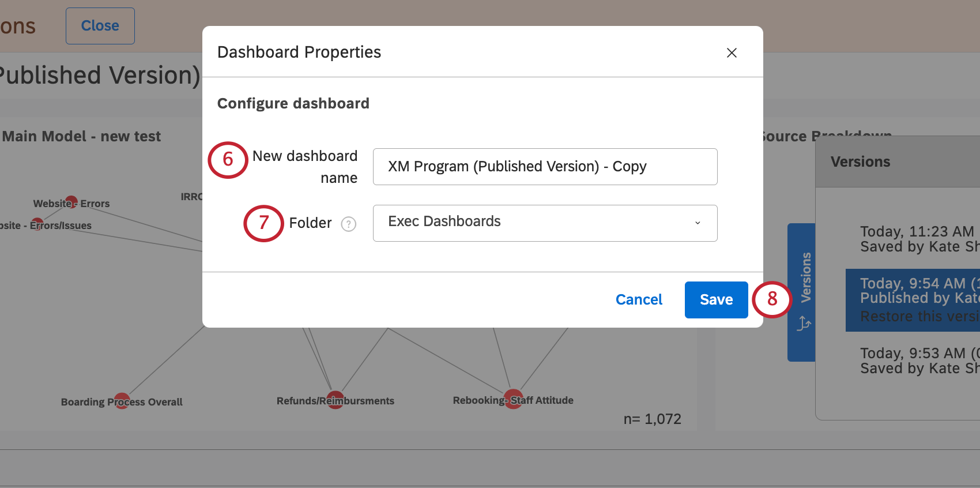The width and height of the screenshot is (980, 488).
Task: Open the Folder dropdown showing Exec Dashboards
Action: (x=545, y=223)
